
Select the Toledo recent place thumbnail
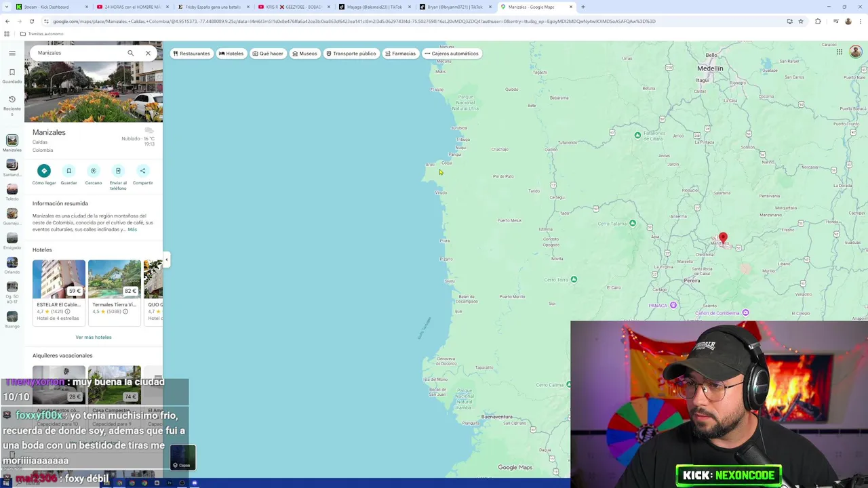12,189
